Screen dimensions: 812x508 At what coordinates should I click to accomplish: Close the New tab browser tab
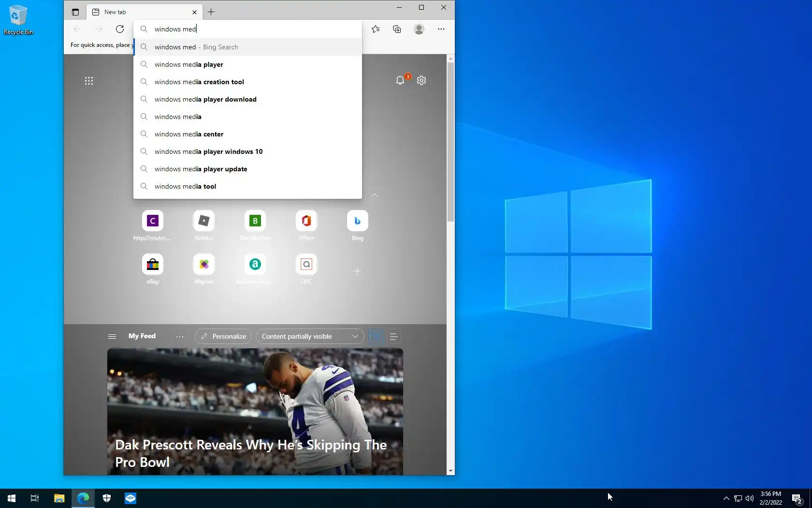point(194,12)
